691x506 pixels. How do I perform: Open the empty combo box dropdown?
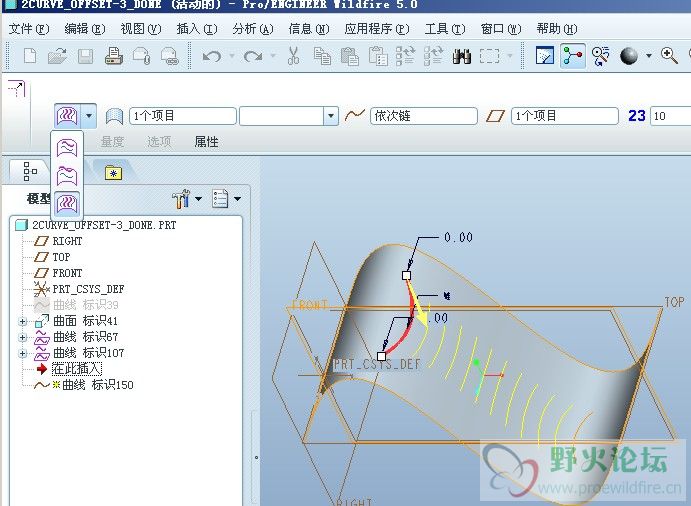point(331,116)
